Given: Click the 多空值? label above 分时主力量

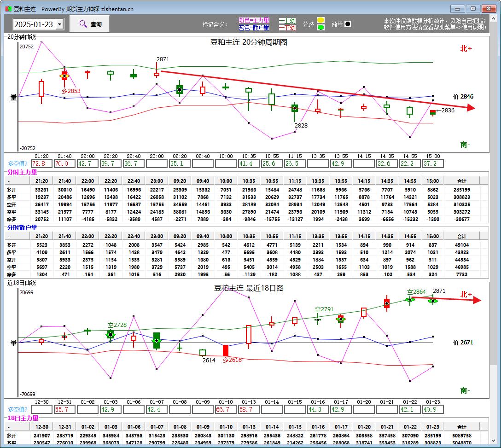Looking at the screenshot, I should [17, 163].
